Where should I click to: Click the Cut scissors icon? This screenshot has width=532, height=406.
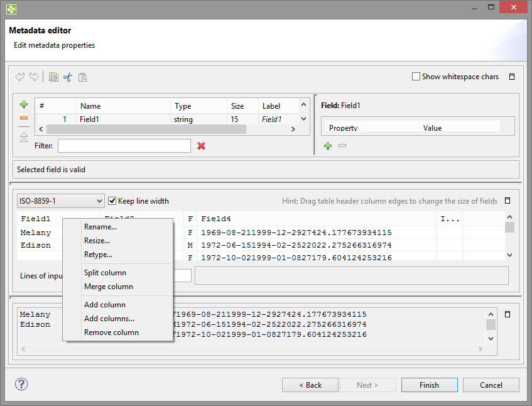tap(68, 77)
